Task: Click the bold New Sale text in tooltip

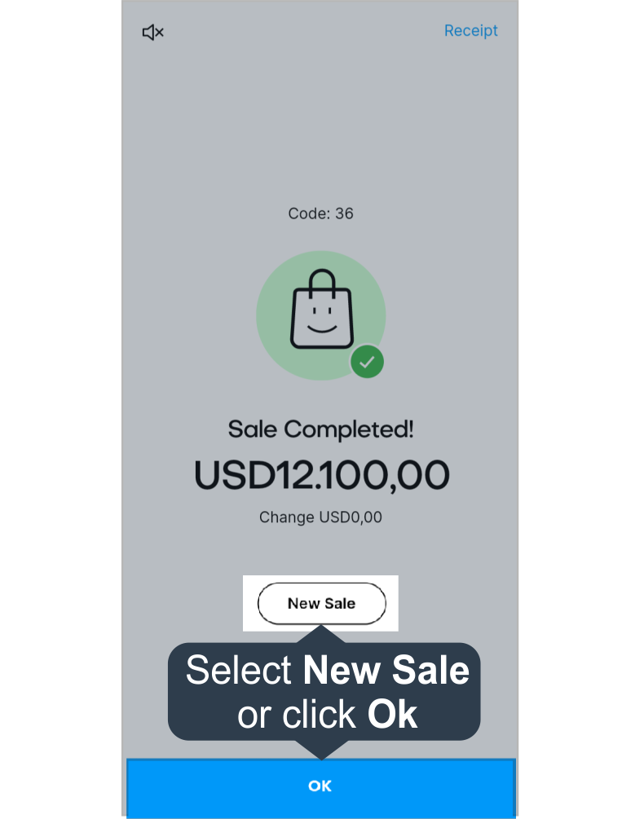Action: [x=386, y=670]
